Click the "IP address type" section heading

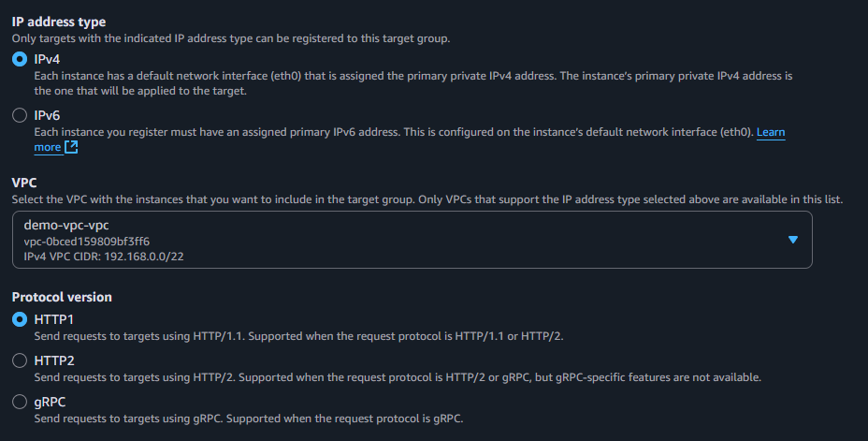58,22
